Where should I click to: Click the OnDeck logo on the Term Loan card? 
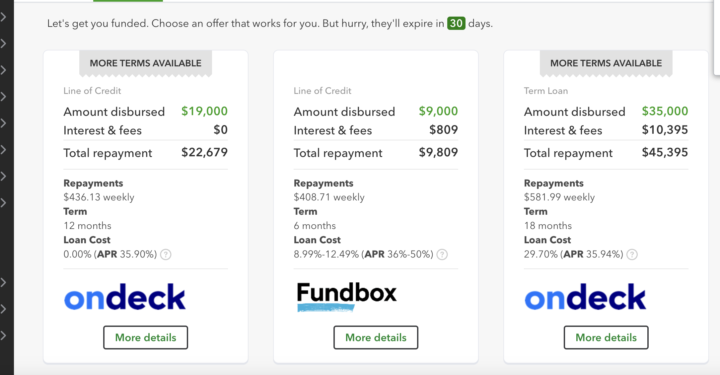(585, 297)
